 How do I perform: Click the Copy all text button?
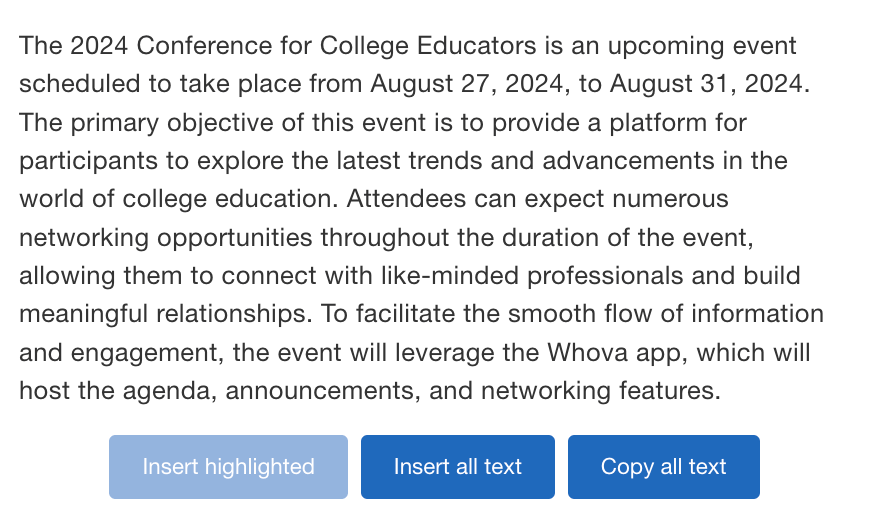tap(663, 467)
